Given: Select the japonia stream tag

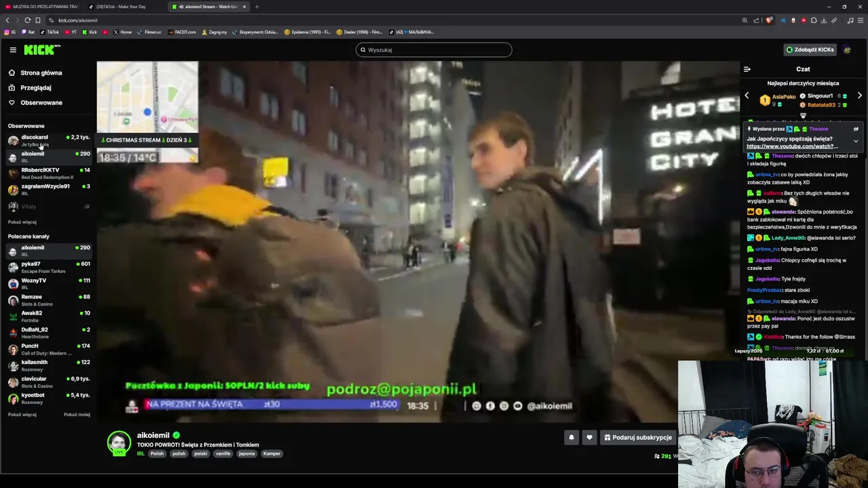Looking at the screenshot, I should point(247,453).
